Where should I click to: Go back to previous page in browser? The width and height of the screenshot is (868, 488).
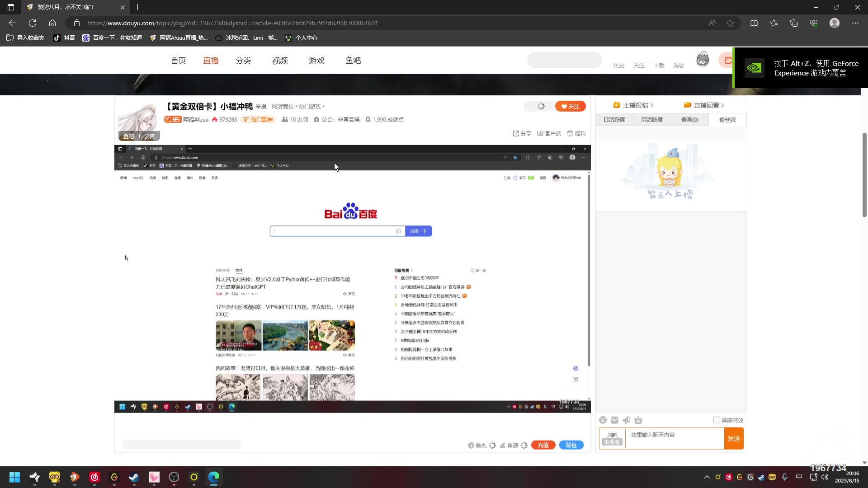click(13, 23)
